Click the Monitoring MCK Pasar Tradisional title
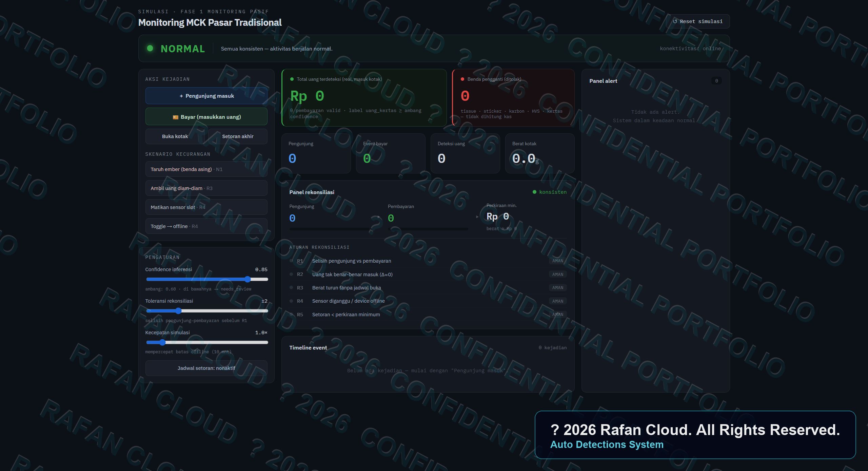This screenshot has width=868, height=471. 210,22
